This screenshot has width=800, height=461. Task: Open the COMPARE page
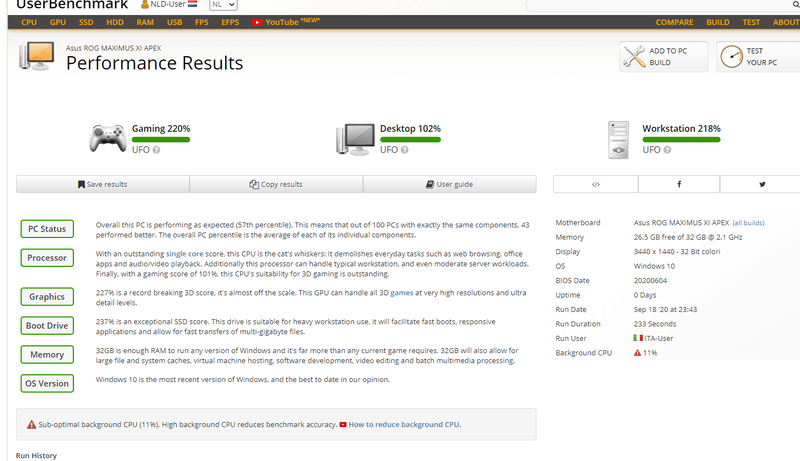674,22
